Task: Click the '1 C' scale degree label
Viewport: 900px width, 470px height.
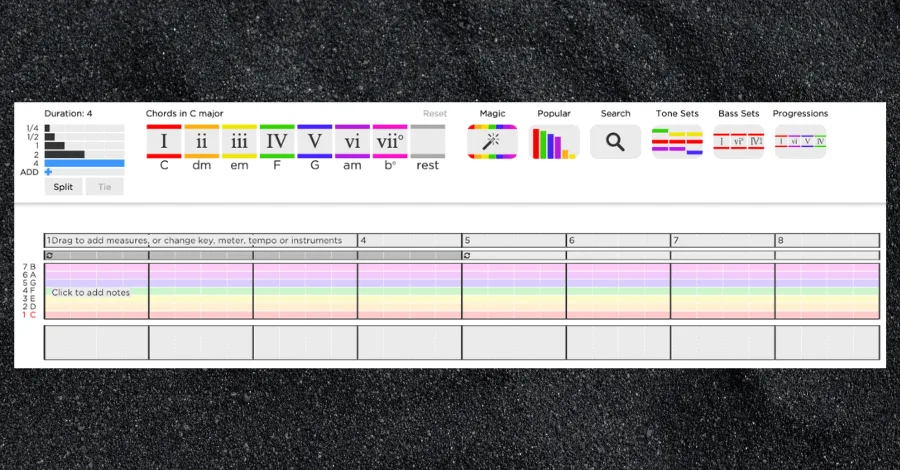Action: point(29,315)
